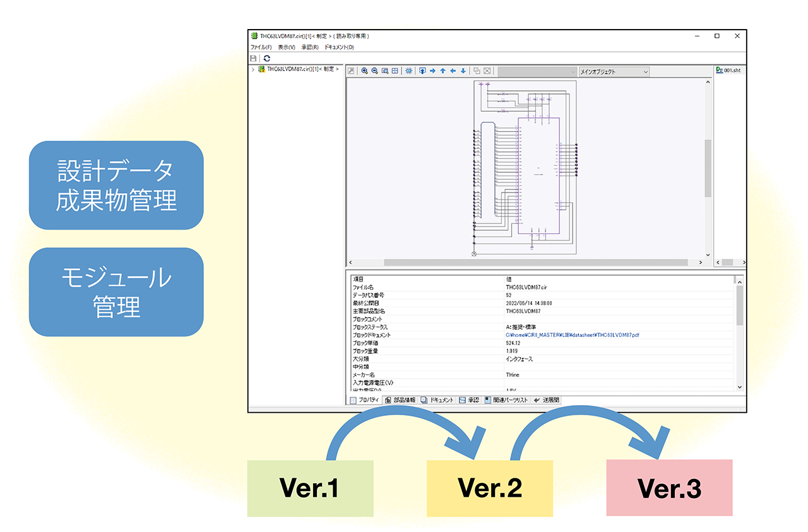This screenshot has width=808, height=532.
Task: Click the 設計データ成果物管理 button
Action: (x=116, y=185)
